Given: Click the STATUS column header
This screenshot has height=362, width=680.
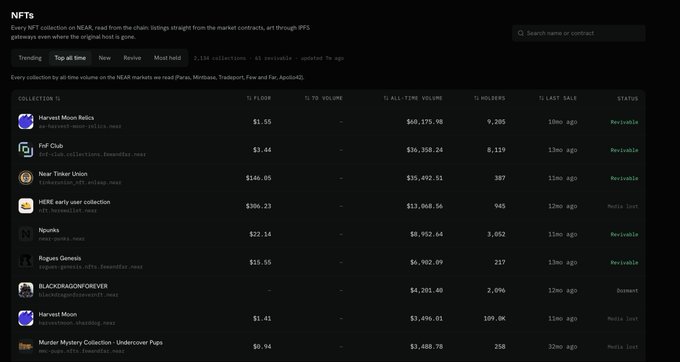Looking at the screenshot, I should point(628,98).
